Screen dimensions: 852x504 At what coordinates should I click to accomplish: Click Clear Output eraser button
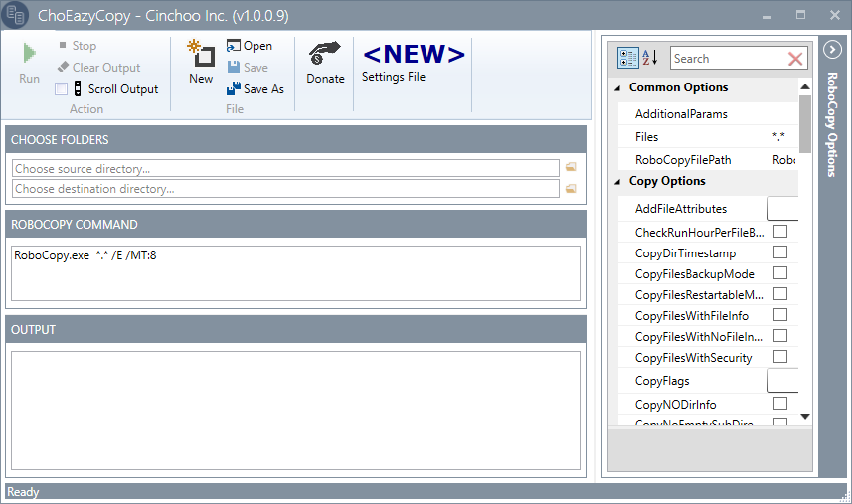pos(98,68)
